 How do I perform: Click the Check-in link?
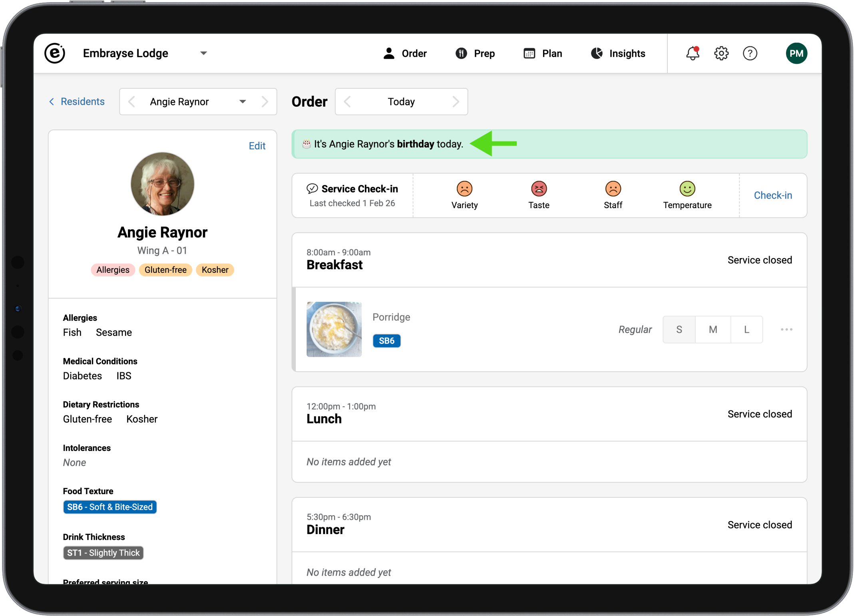[772, 195]
